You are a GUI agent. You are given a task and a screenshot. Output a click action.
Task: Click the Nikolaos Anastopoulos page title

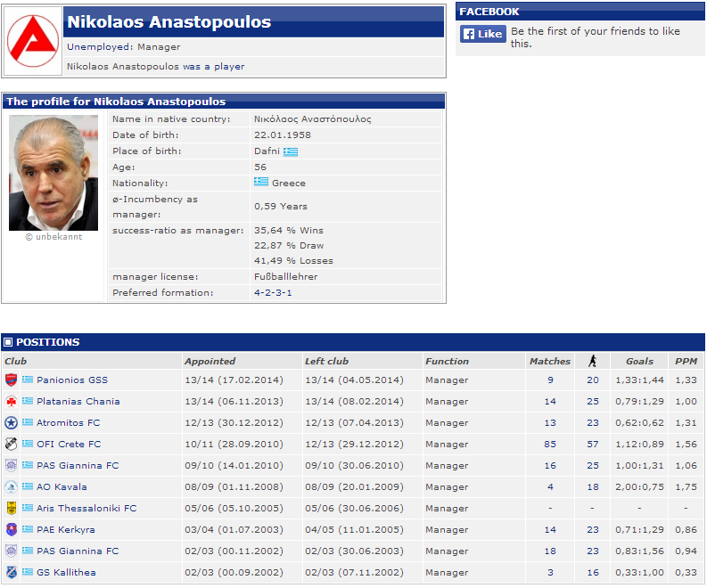coord(169,21)
